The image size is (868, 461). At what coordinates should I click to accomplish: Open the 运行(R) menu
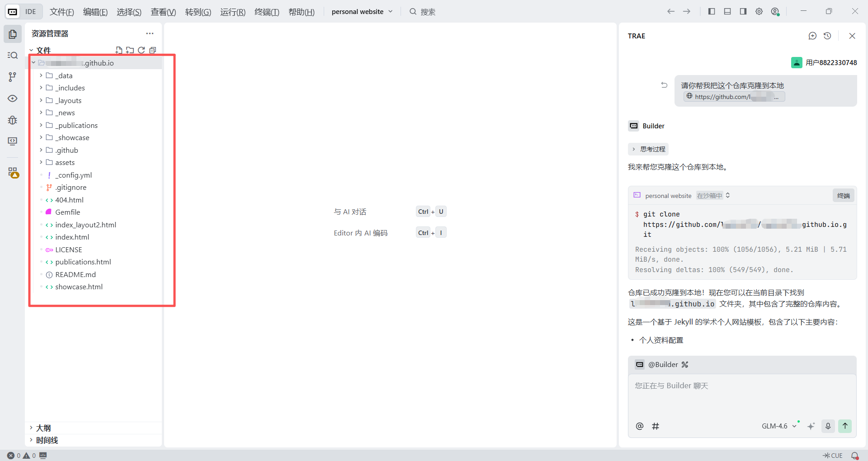[233, 12]
